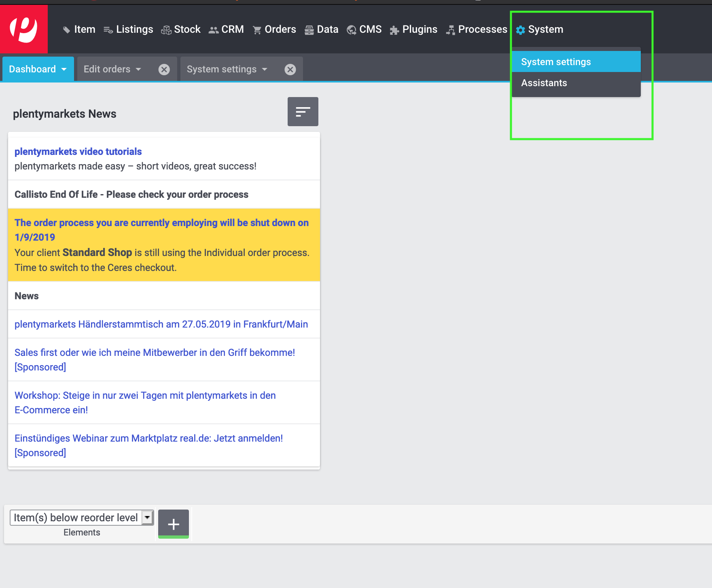This screenshot has height=588, width=712.
Task: Expand the Dashboard tab dropdown arrow
Action: coord(64,70)
